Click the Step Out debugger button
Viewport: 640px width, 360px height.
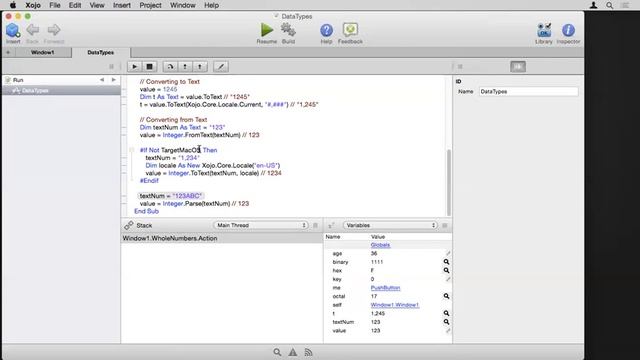[200, 67]
